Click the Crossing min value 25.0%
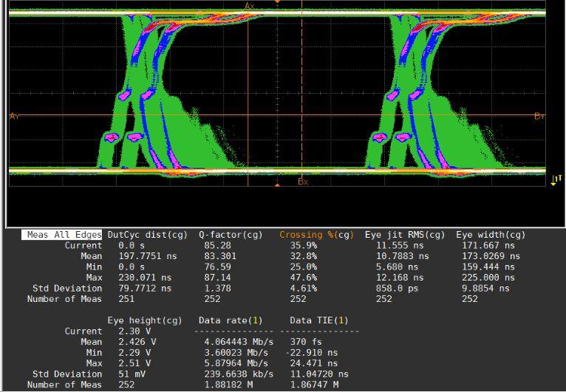 pos(304,267)
